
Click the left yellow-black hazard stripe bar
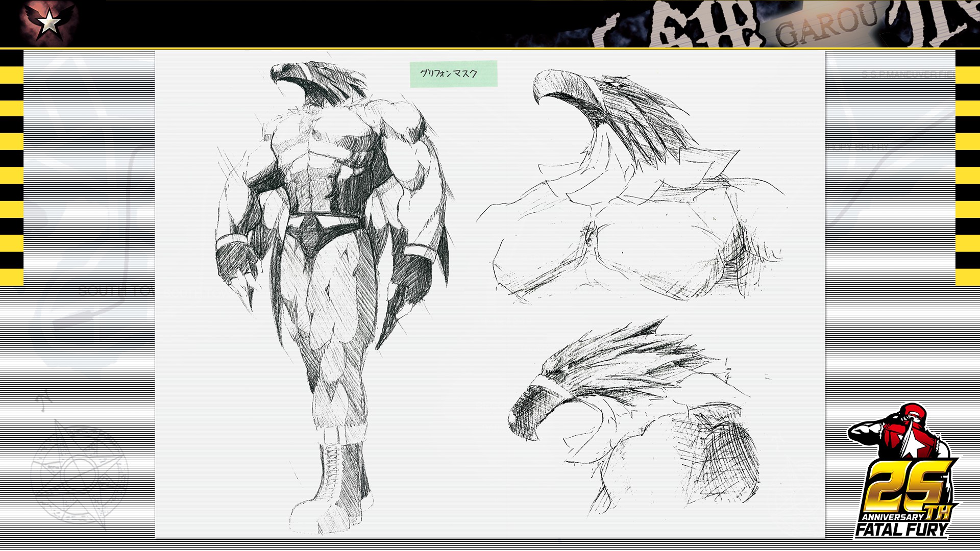pyautogui.click(x=11, y=168)
